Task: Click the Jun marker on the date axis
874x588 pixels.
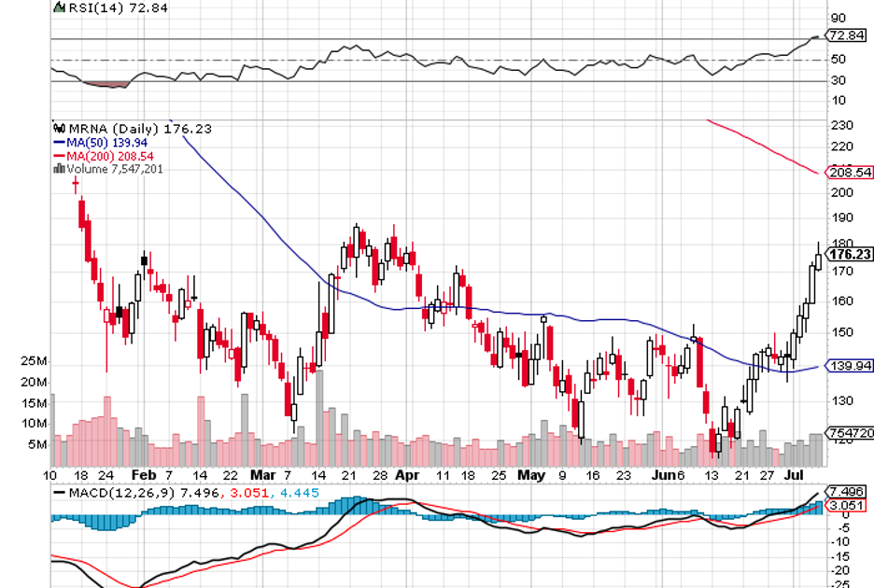Action: click(x=660, y=474)
